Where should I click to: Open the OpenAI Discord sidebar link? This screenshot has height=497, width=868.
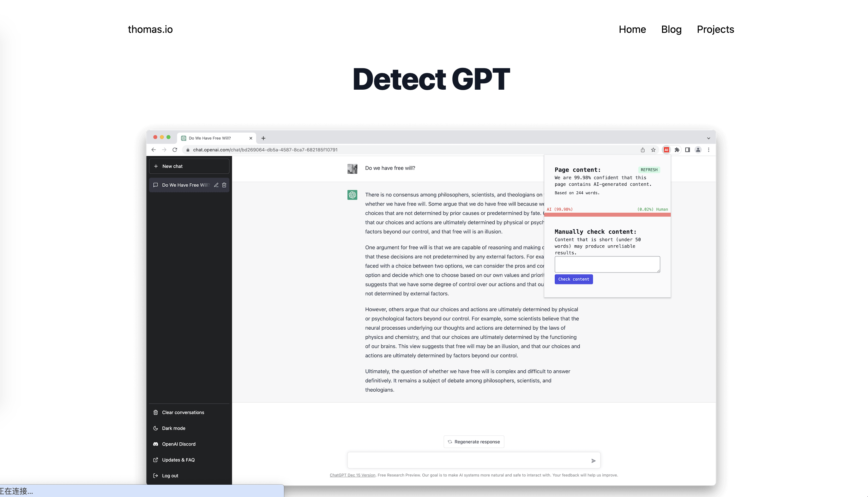point(189,444)
